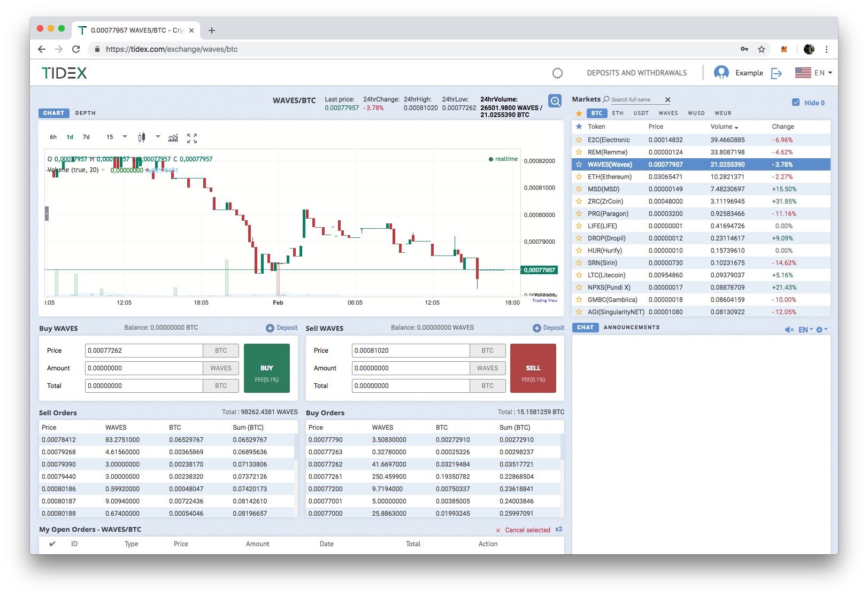Open the site language EN dropdown
This screenshot has height=597, width=868.
823,73
